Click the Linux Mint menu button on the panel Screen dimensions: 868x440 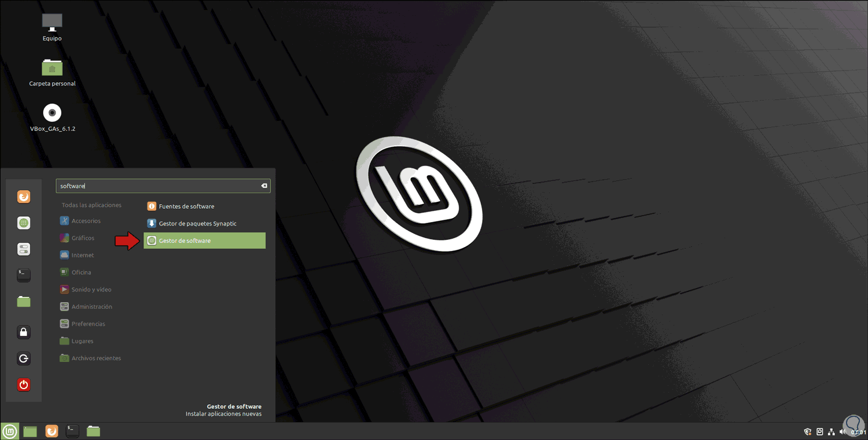coord(9,431)
